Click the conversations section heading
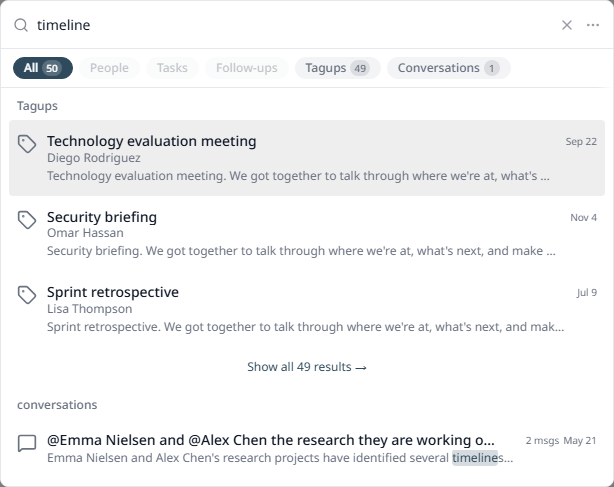614x487 pixels. coord(57,405)
